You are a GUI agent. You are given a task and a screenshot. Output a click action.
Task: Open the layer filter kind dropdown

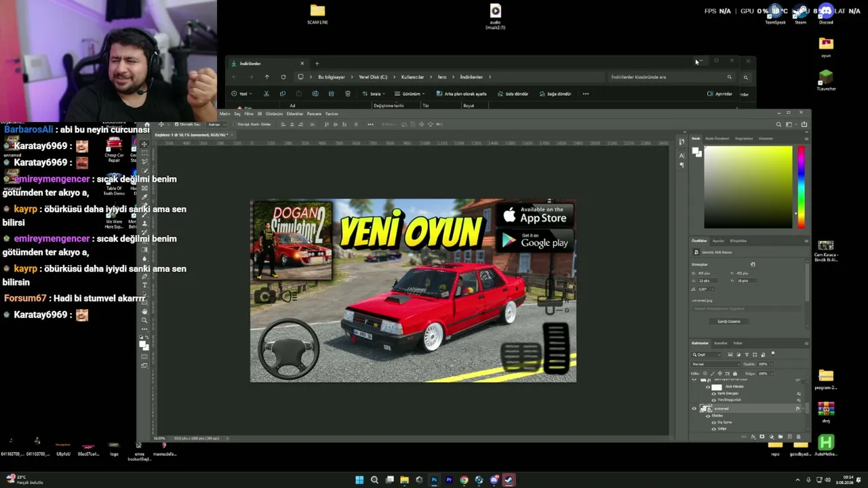click(x=707, y=354)
